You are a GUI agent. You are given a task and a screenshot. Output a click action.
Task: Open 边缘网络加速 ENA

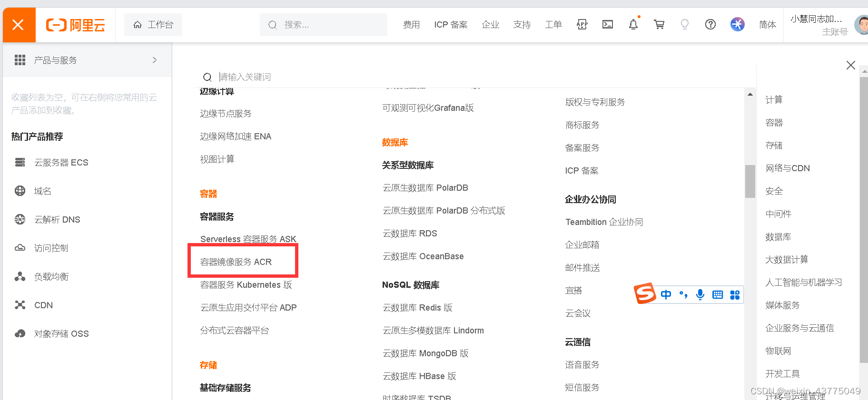(236, 137)
